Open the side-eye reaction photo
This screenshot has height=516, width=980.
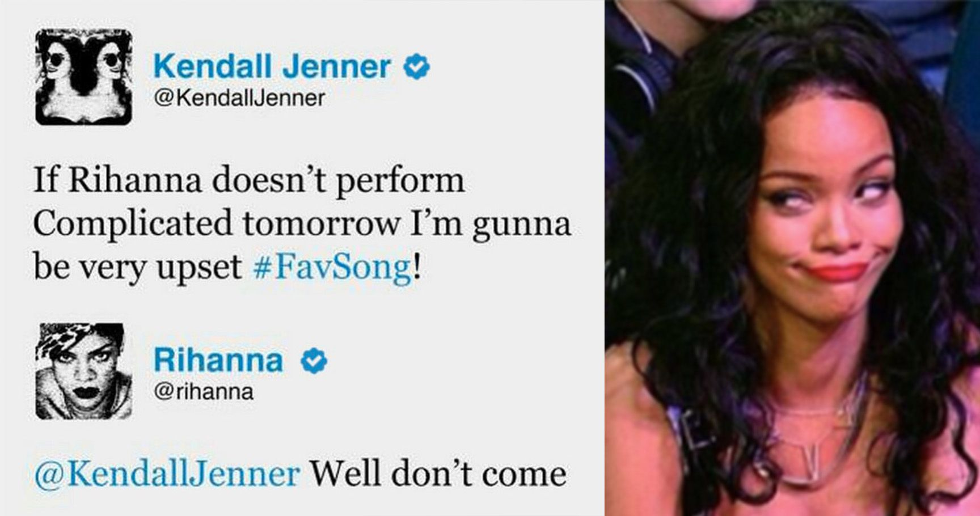pos(792,258)
